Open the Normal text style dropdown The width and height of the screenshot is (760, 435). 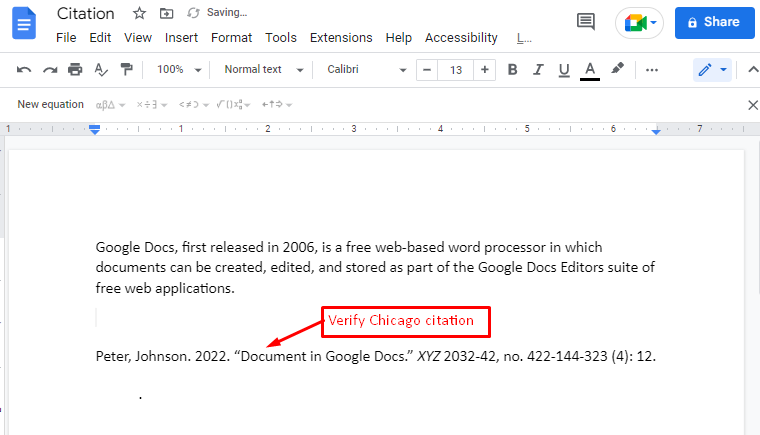(x=263, y=70)
